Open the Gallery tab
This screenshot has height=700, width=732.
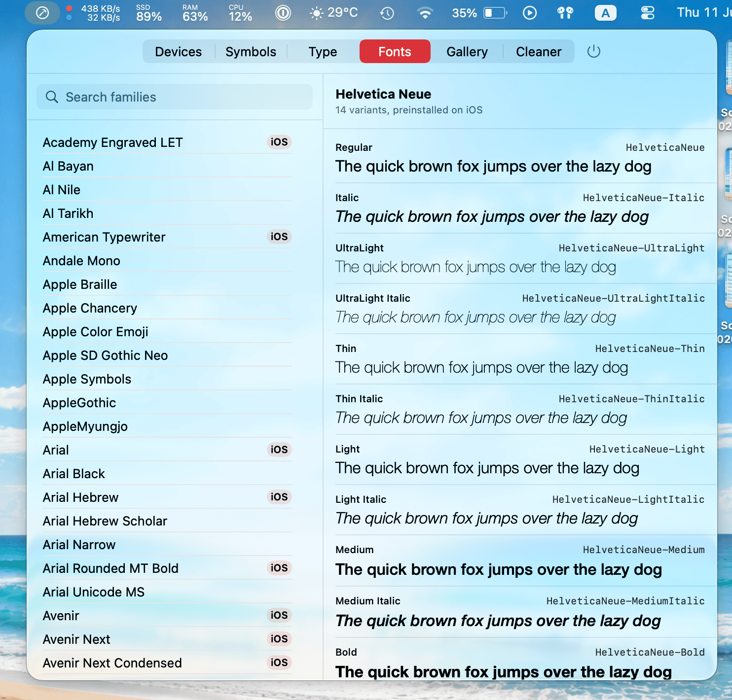pyautogui.click(x=467, y=52)
